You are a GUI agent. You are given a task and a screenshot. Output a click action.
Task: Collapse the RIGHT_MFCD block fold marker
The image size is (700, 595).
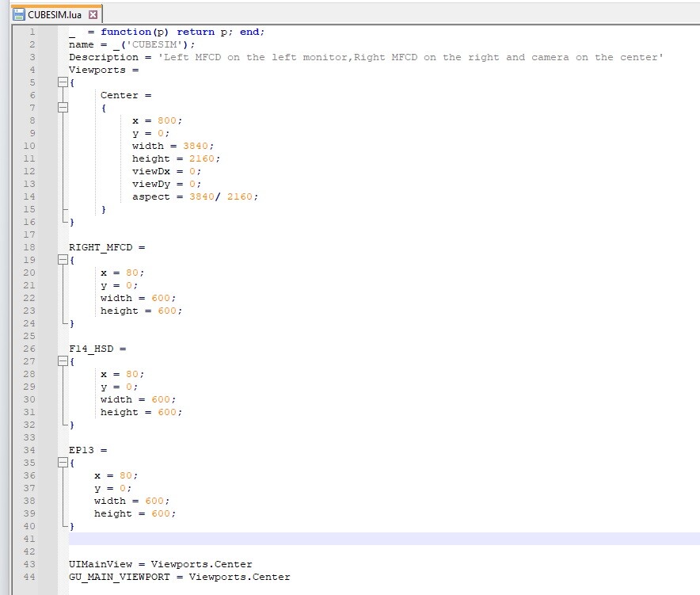click(63, 260)
